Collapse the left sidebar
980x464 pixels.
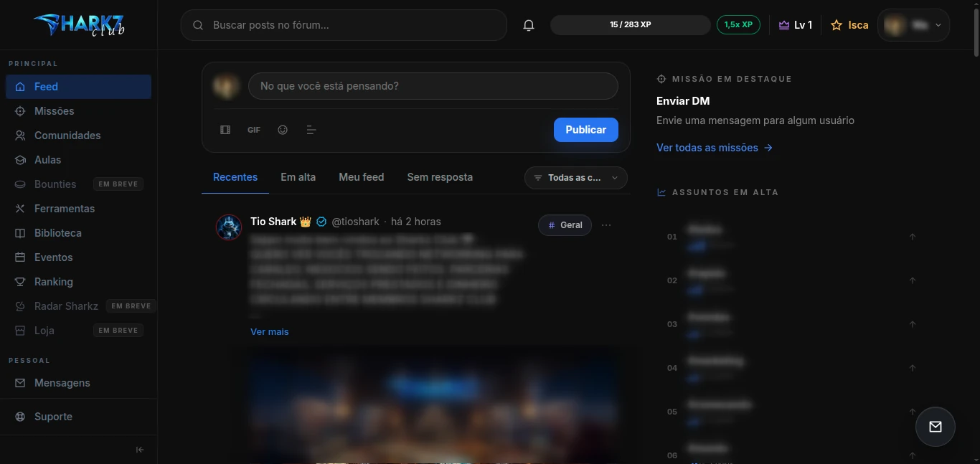[140, 450]
